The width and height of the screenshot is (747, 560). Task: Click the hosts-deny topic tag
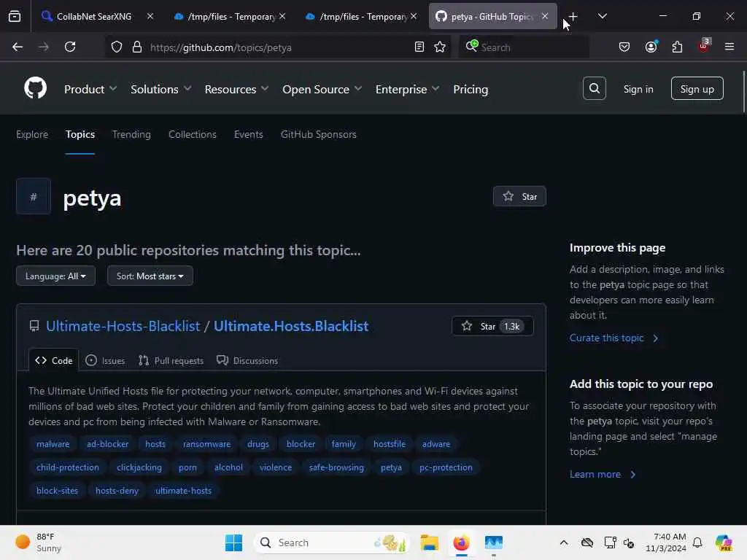point(117,491)
